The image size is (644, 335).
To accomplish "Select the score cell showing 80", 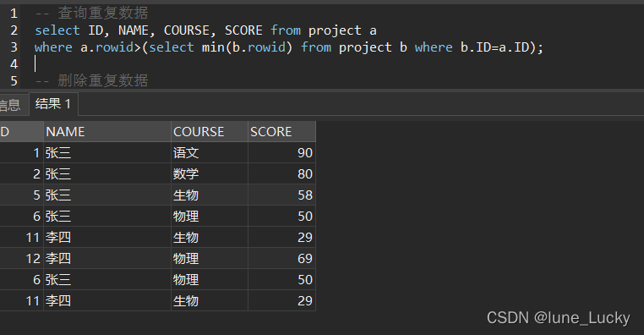I will click(x=281, y=174).
